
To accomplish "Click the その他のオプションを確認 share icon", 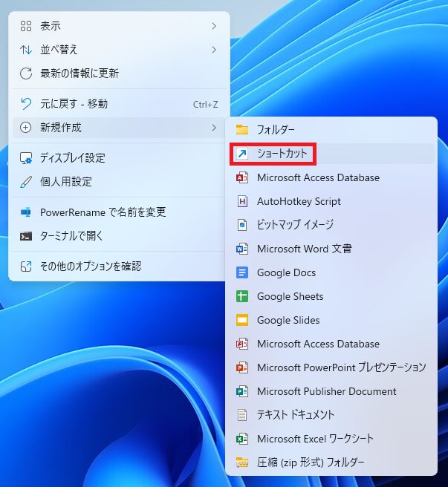I will click(26, 267).
